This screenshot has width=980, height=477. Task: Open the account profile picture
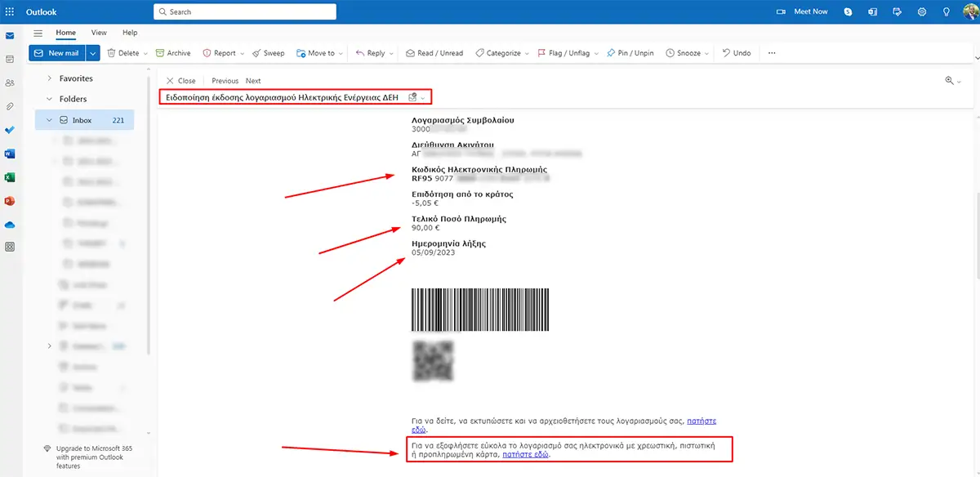point(969,11)
